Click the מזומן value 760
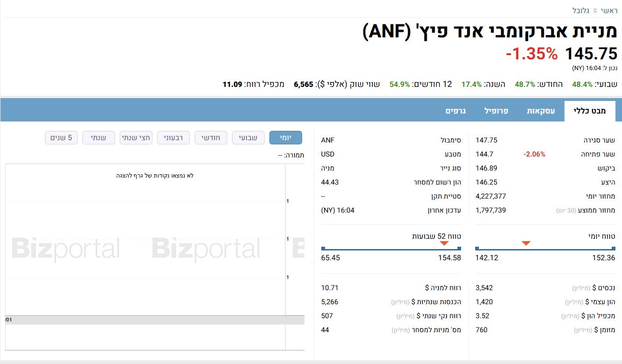Screen dimensions: 622x364 481,330
